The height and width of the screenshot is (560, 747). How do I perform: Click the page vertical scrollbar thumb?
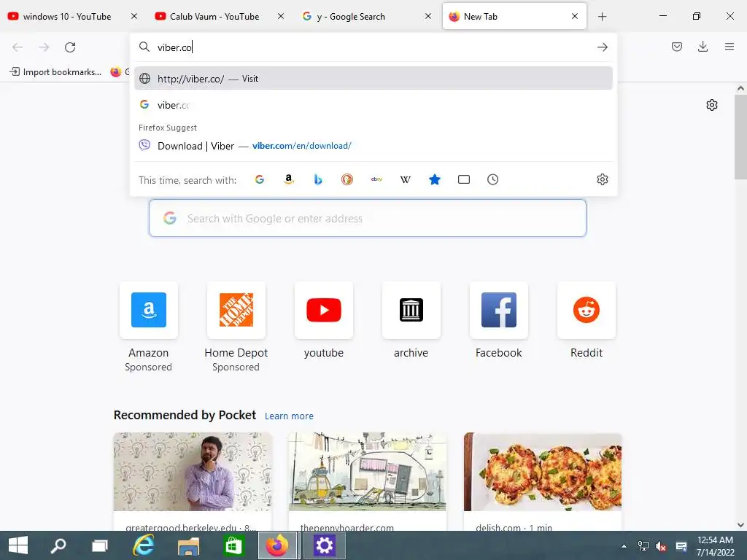740,136
